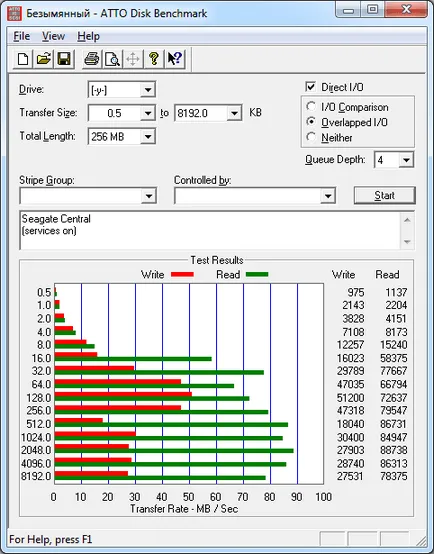
Task: Click the For Help, press F1 status text
Action: click(51, 540)
